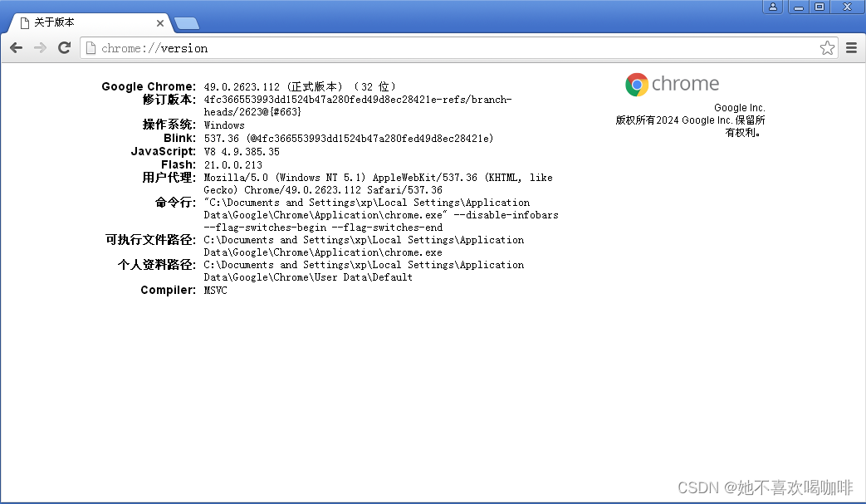The width and height of the screenshot is (866, 504).
Task: Click the --disable-infobars command line text
Action: click(x=506, y=215)
